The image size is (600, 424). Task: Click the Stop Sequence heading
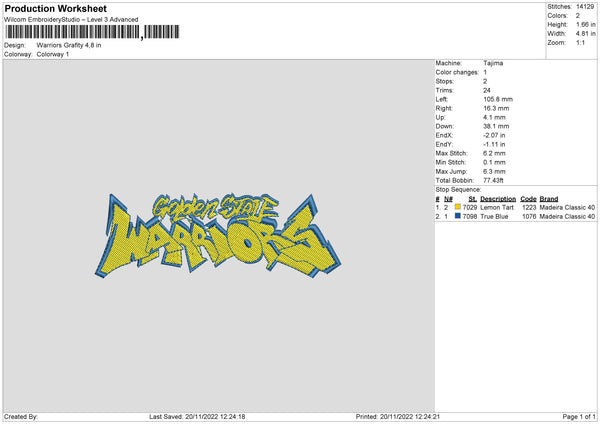tap(459, 189)
